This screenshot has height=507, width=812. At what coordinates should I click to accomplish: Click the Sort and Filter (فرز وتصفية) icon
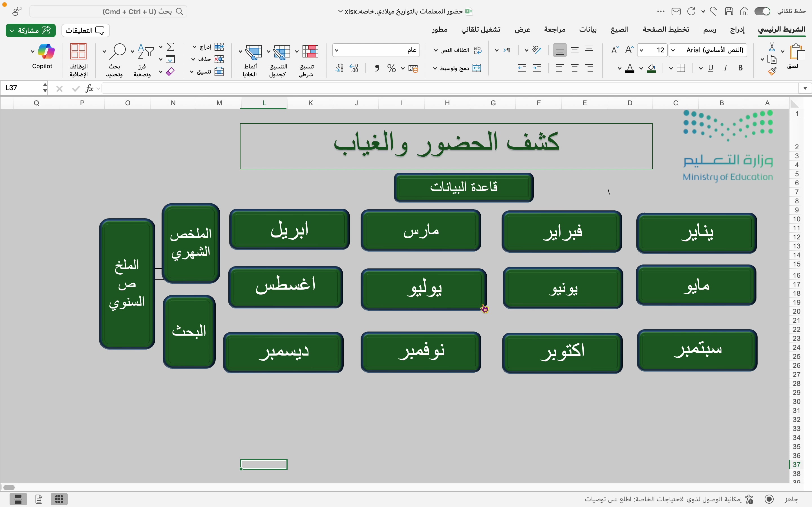[146, 52]
